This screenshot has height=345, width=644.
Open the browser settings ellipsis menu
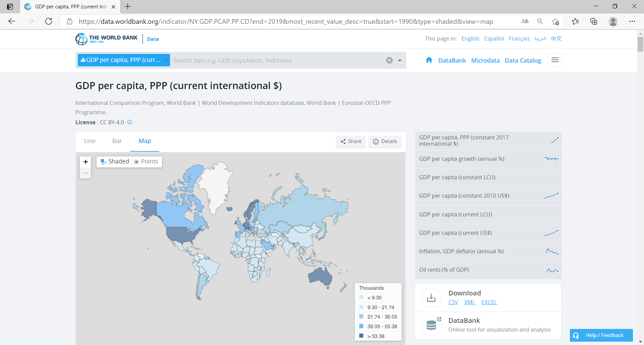632,21
